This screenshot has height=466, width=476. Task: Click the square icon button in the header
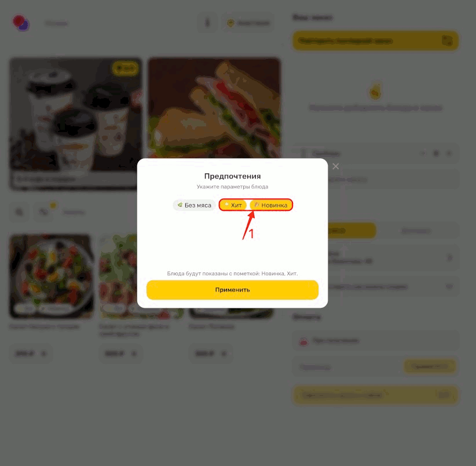207,23
